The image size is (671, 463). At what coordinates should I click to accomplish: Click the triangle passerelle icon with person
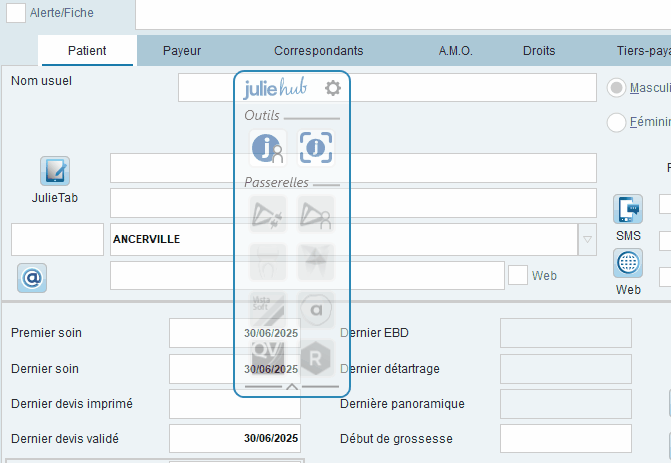pos(316,214)
